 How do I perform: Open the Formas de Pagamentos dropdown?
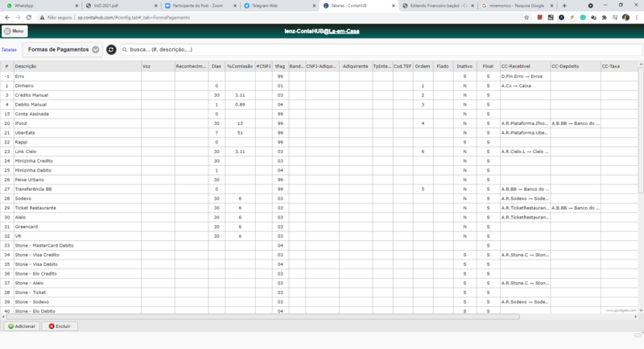tap(63, 50)
